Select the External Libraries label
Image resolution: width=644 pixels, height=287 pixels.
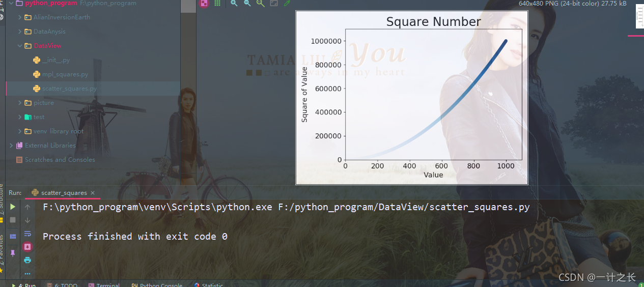(x=50, y=146)
